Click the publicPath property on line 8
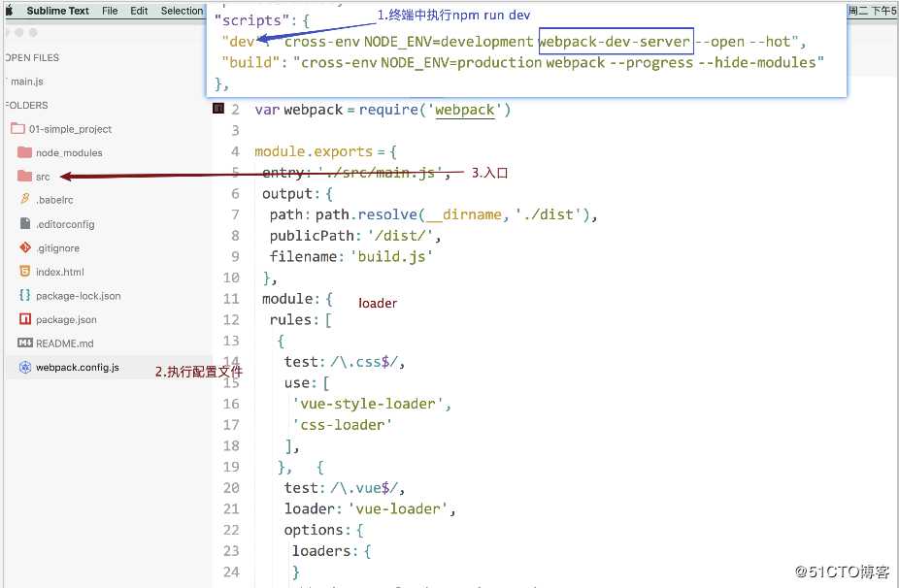The height and width of the screenshot is (588, 899). tap(312, 236)
